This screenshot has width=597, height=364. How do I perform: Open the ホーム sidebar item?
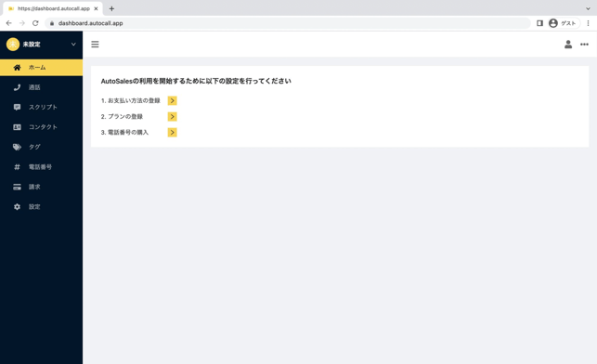click(41, 68)
